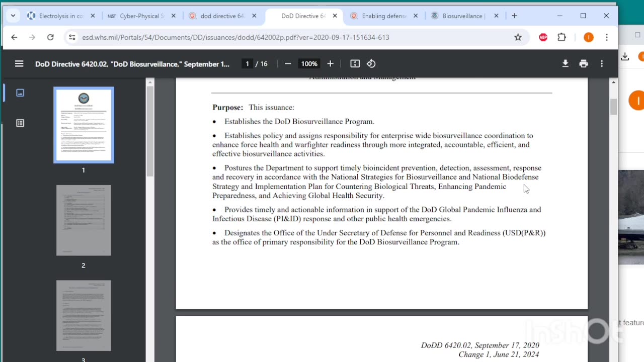Click 'Establishes the DoD Biosurveillance Program.' bullet
The height and width of the screenshot is (362, 644).
tap(299, 122)
